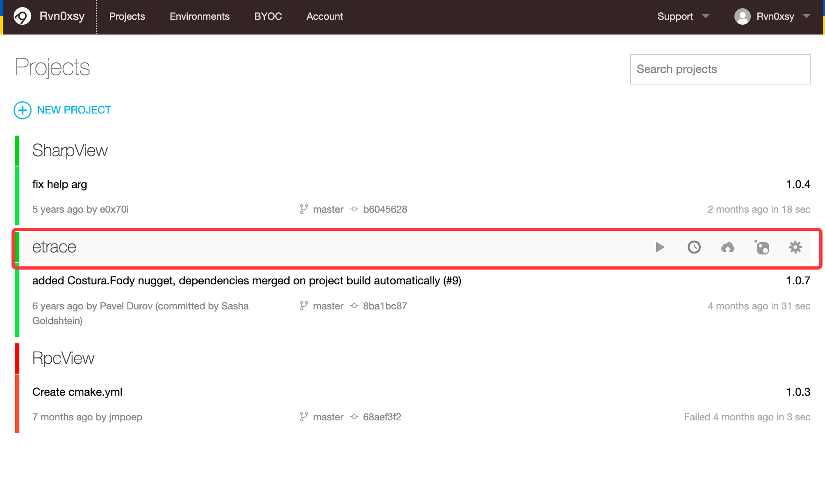Open the 'Create cmake.yml' build entry
The height and width of the screenshot is (504, 825).
click(77, 392)
